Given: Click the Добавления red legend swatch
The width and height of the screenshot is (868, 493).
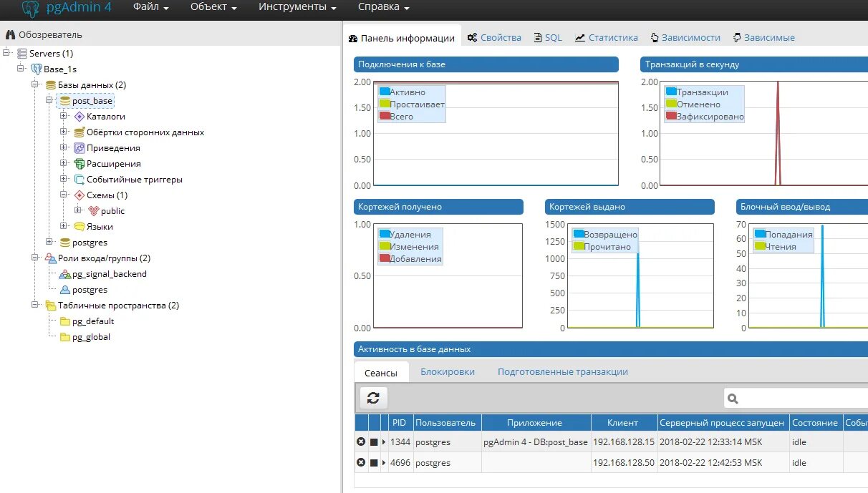Looking at the screenshot, I should [385, 258].
